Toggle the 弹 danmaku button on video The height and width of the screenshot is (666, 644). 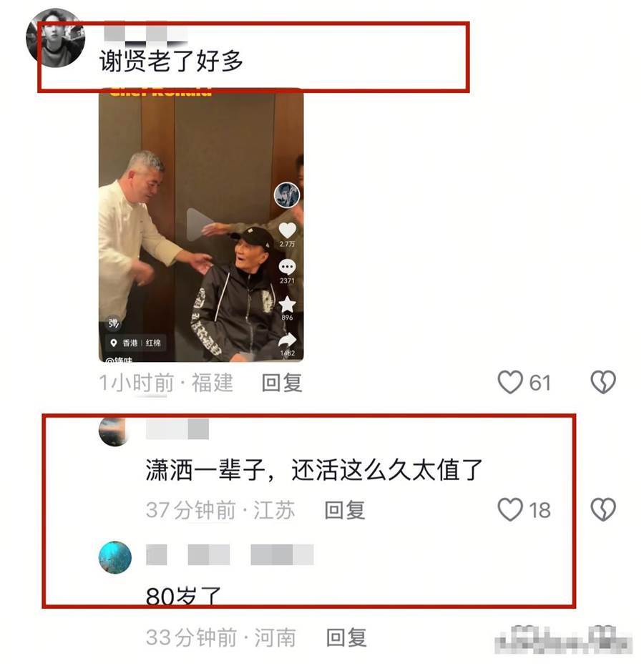(113, 323)
